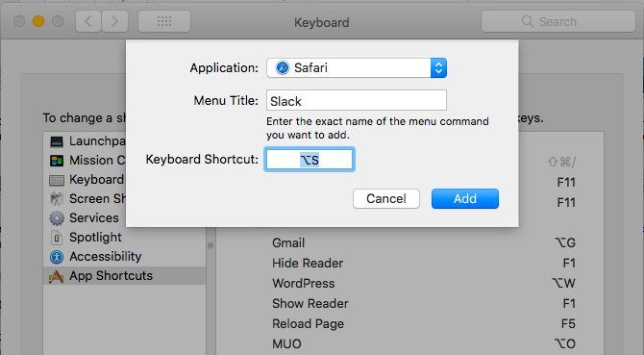Select the WordPress shortcut entry

pos(424,283)
